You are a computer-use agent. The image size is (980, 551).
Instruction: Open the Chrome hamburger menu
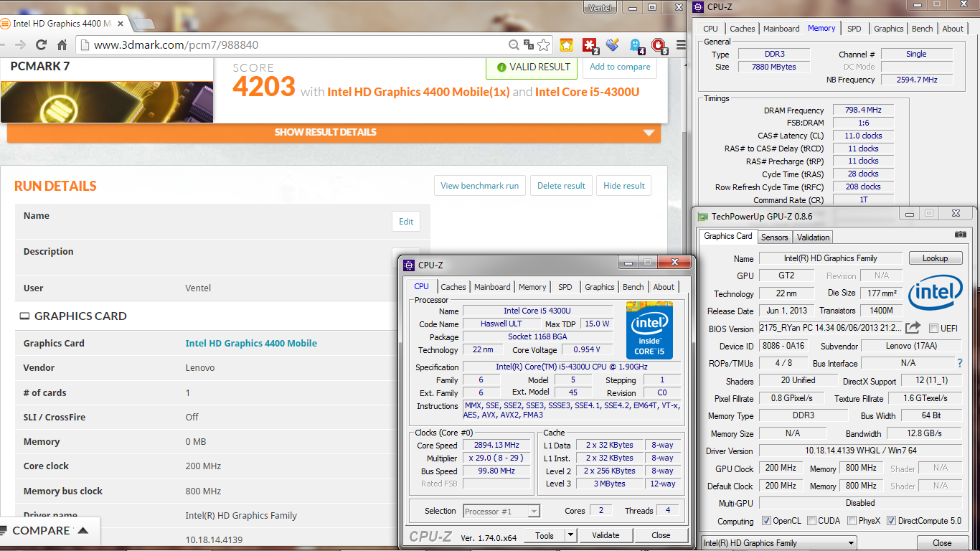(682, 45)
